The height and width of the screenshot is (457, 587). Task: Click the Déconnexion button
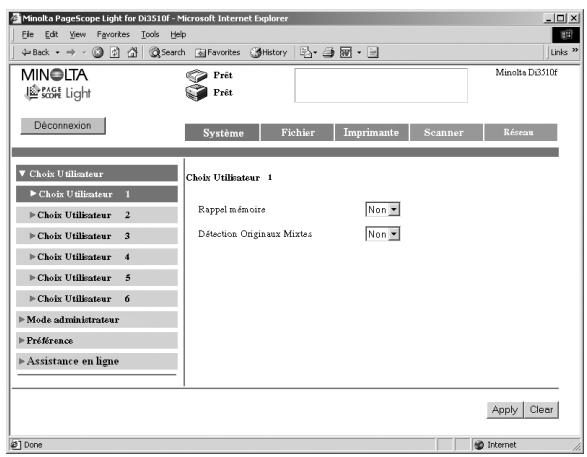pyautogui.click(x=63, y=126)
